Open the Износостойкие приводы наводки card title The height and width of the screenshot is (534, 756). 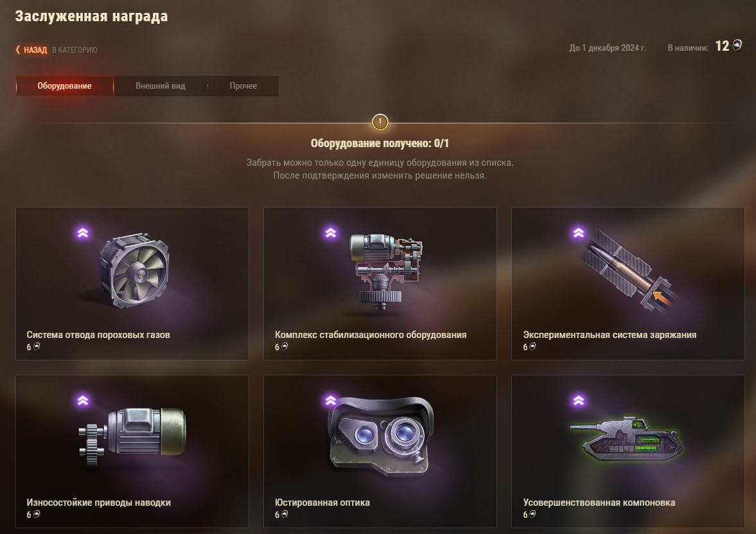(x=98, y=503)
